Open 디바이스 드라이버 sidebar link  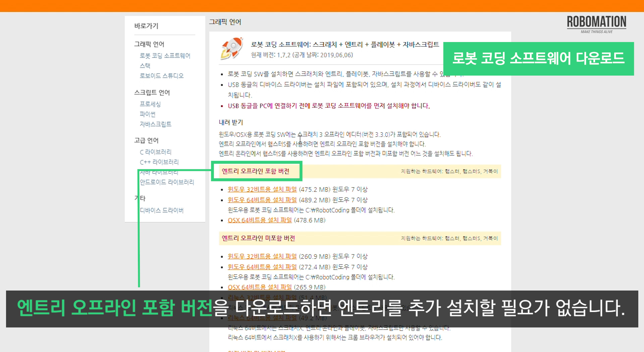click(162, 211)
